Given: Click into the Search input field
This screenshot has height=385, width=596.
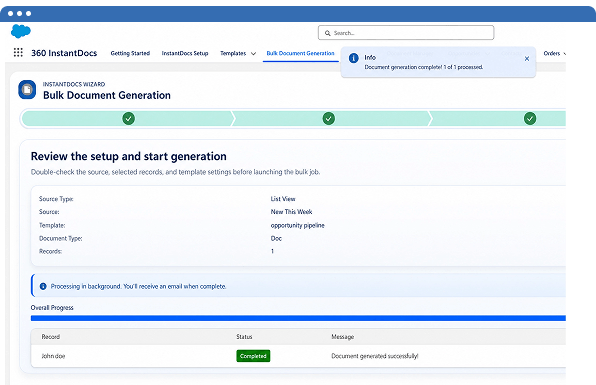Looking at the screenshot, I should 406,33.
